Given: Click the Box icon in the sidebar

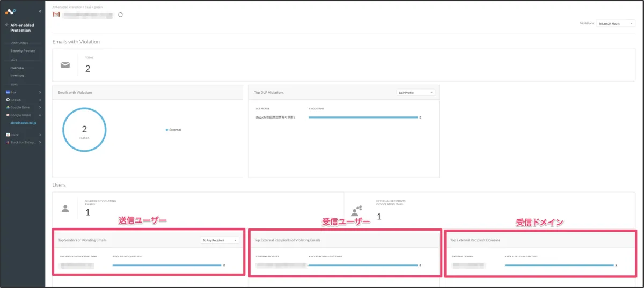Looking at the screenshot, I should click(8, 92).
